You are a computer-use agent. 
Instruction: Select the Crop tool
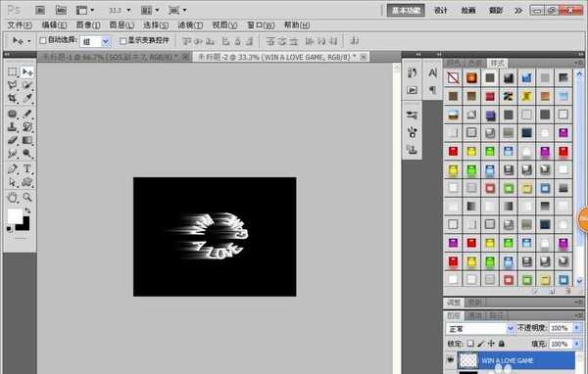coord(13,98)
